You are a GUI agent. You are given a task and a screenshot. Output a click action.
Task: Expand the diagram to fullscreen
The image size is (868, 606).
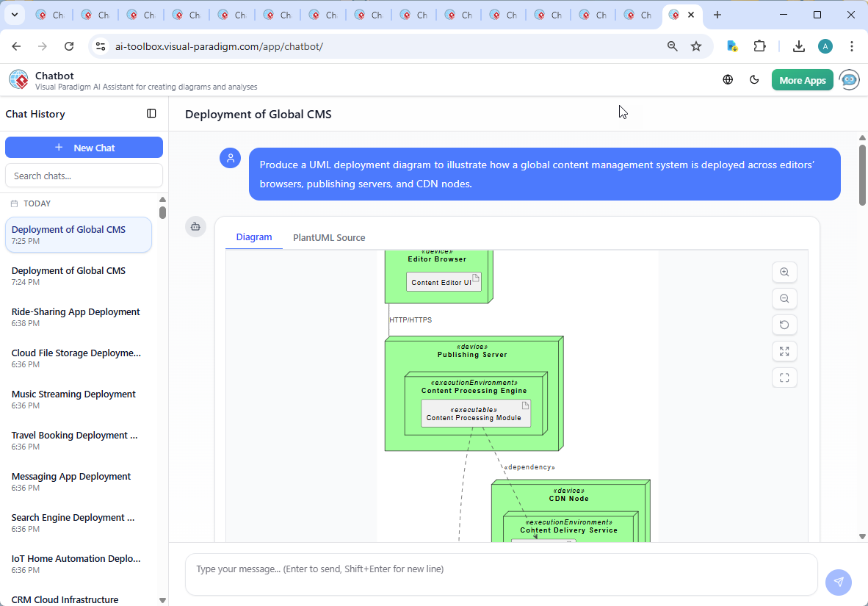click(x=784, y=351)
